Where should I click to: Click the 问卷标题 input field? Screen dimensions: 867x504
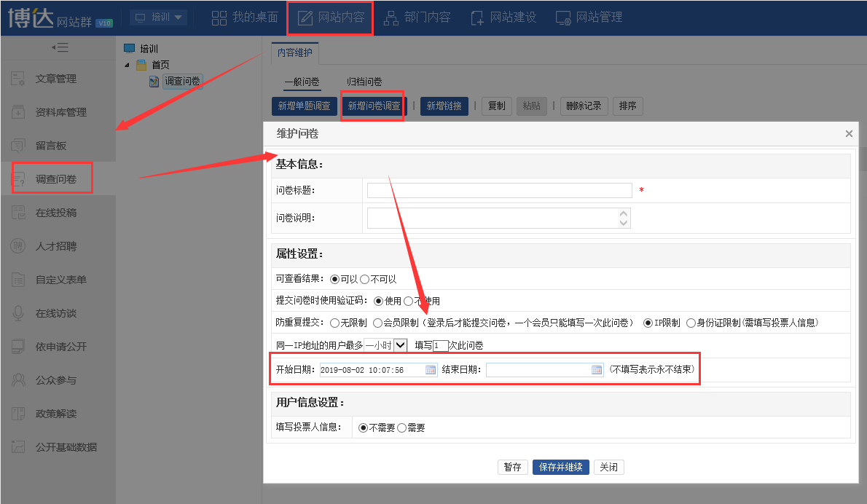tap(499, 190)
